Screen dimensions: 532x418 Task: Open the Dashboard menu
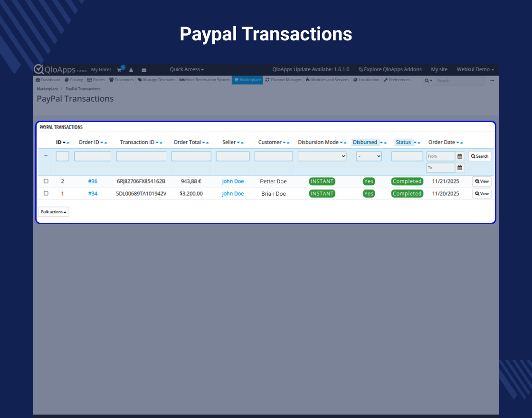48,80
